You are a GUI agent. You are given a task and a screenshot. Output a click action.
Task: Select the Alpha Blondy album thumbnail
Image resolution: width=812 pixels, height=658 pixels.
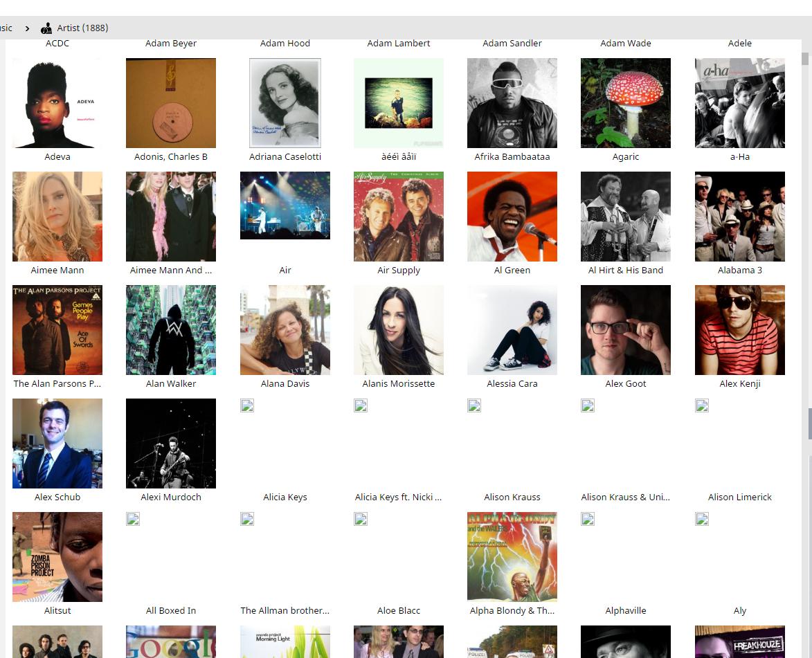point(512,557)
